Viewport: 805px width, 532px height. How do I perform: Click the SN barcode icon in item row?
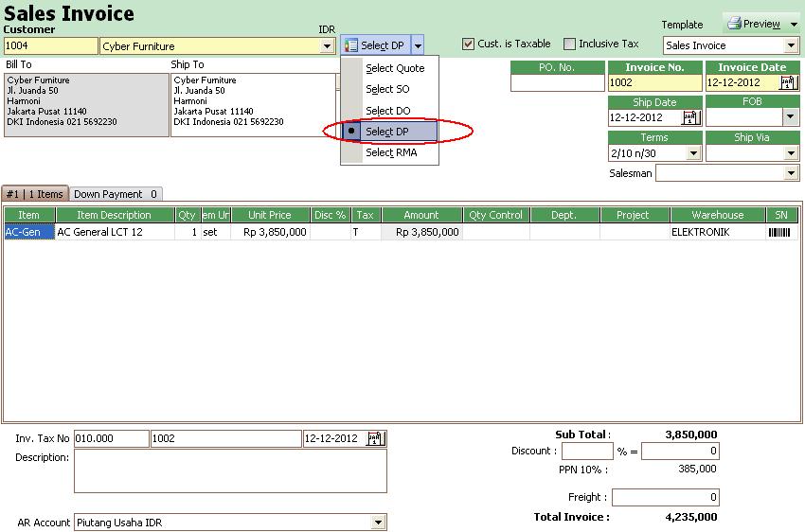coord(781,231)
